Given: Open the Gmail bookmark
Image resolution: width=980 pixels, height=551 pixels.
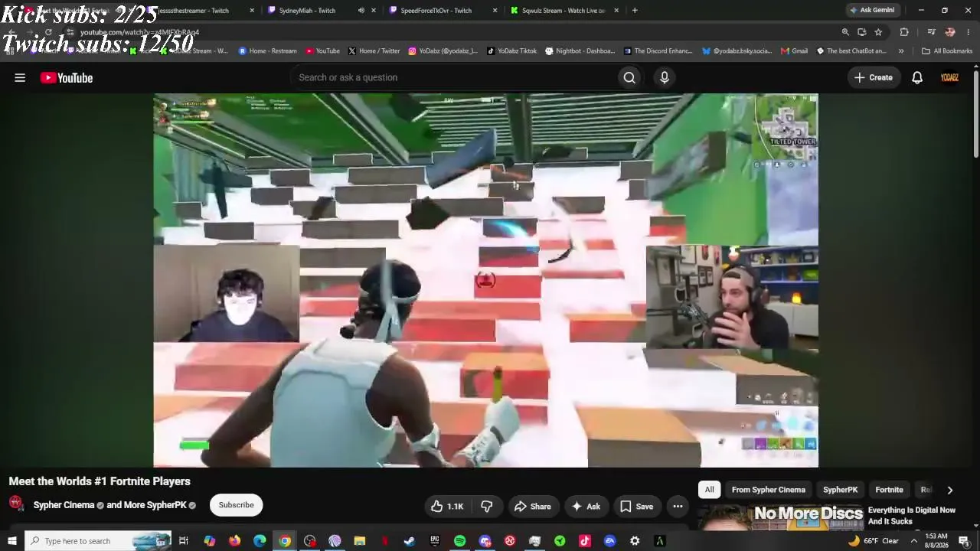Looking at the screenshot, I should [795, 51].
